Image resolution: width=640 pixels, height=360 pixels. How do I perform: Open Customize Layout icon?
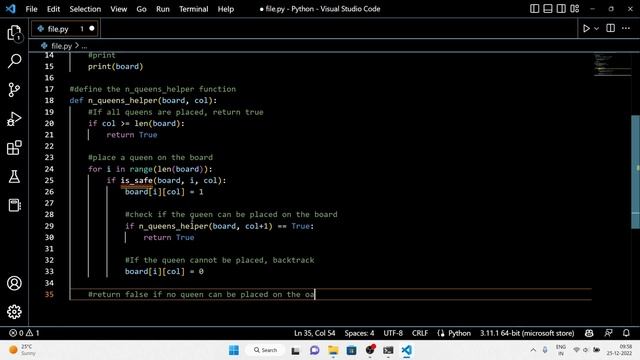click(x=575, y=9)
